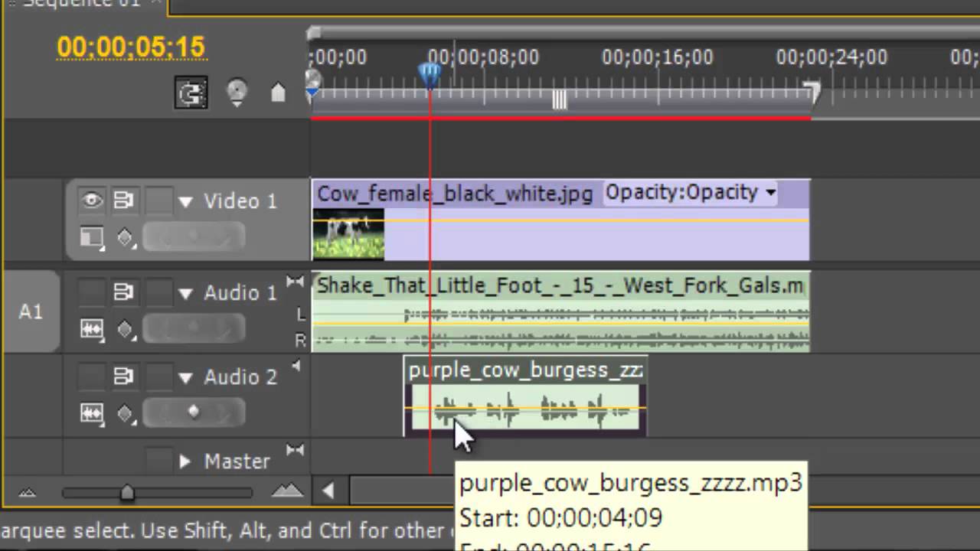Toggle Sync Lock on Video 1
Viewport: 980px width, 551px height.
pos(124,201)
